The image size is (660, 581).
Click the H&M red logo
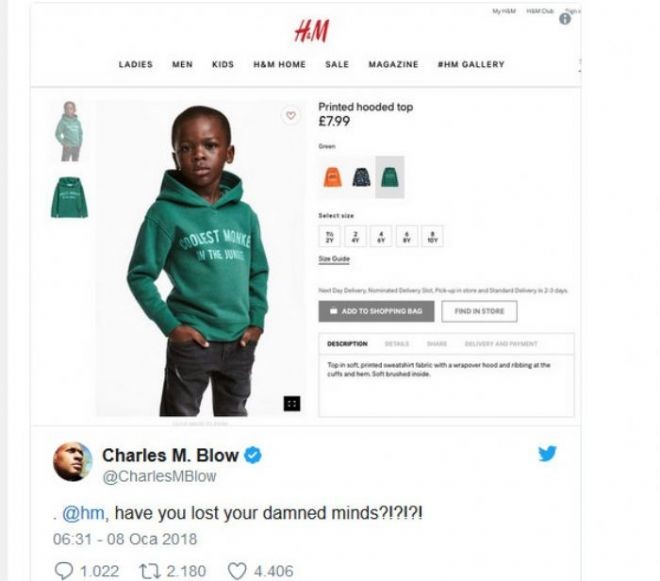[x=311, y=31]
